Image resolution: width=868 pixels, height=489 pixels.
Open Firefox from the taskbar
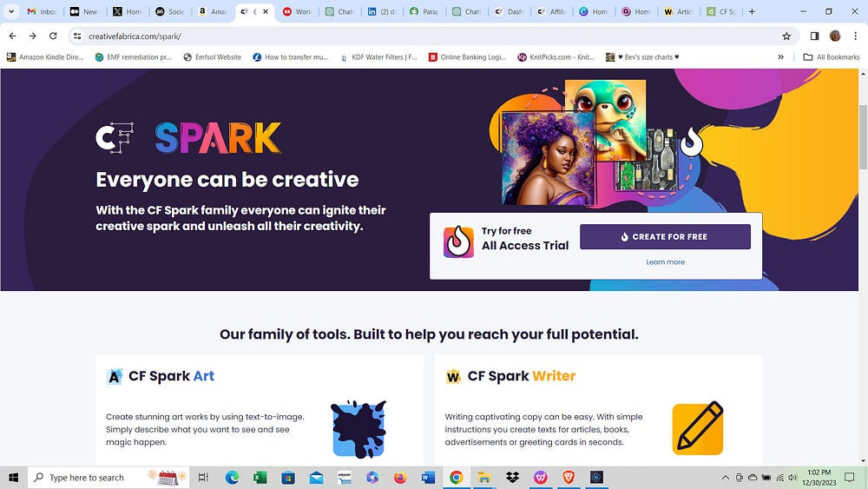pos(399,478)
